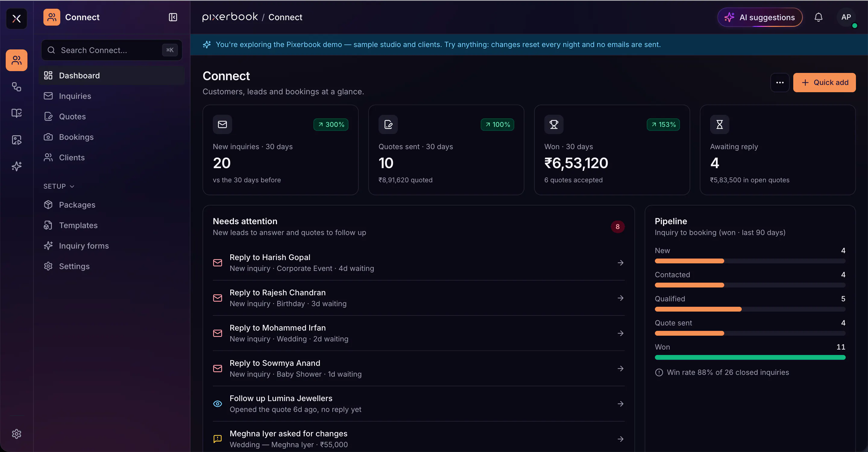Click the Won pipeline green bar
868x452 pixels.
point(750,357)
